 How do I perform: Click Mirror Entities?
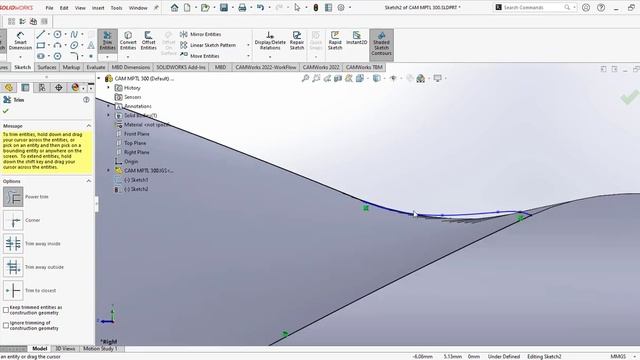click(201, 34)
